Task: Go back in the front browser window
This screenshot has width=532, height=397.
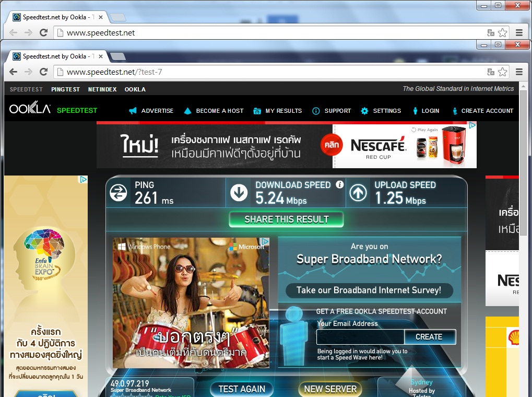Action: pyautogui.click(x=13, y=72)
